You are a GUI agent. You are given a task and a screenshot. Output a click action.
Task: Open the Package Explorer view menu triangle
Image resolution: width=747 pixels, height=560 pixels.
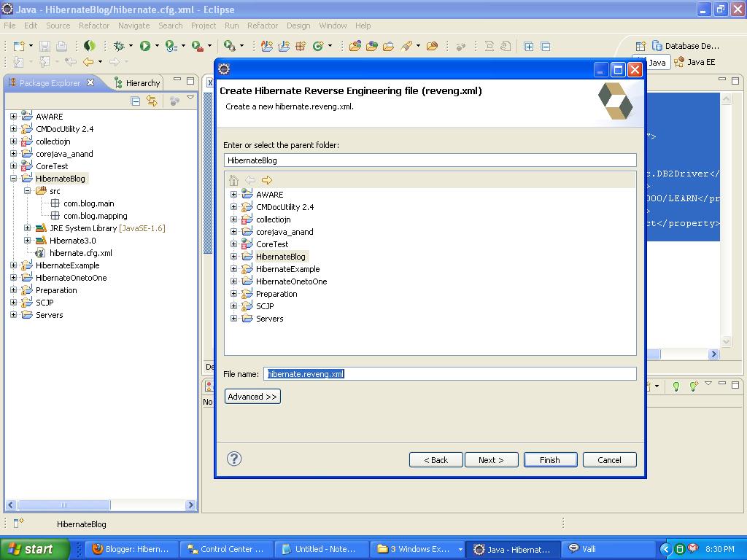190,98
